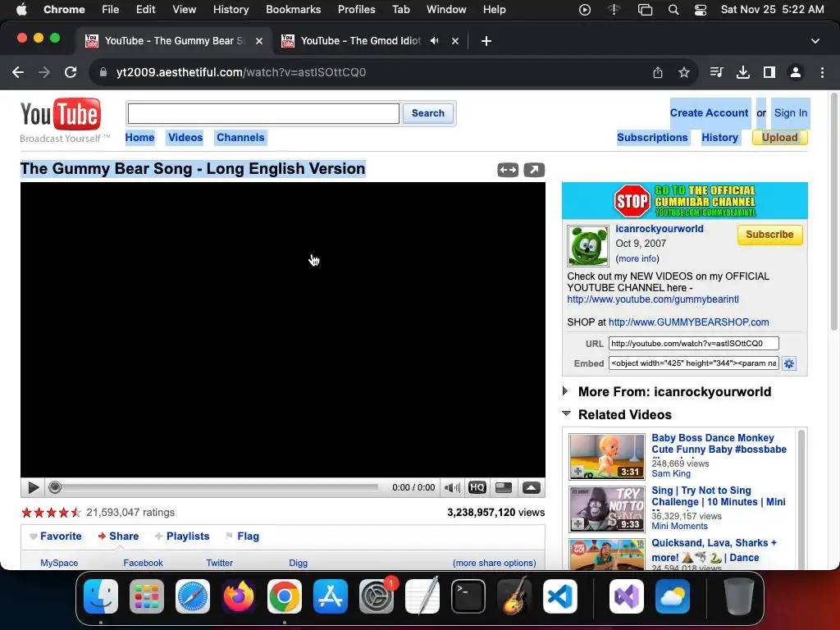Viewport: 840px width, 630px height.
Task: Click the related videos list scrollbar
Action: coord(801,498)
